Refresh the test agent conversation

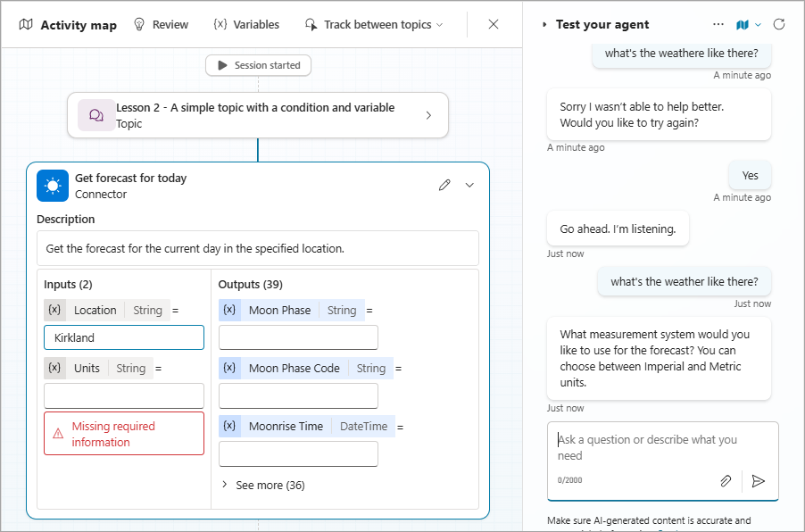[779, 24]
